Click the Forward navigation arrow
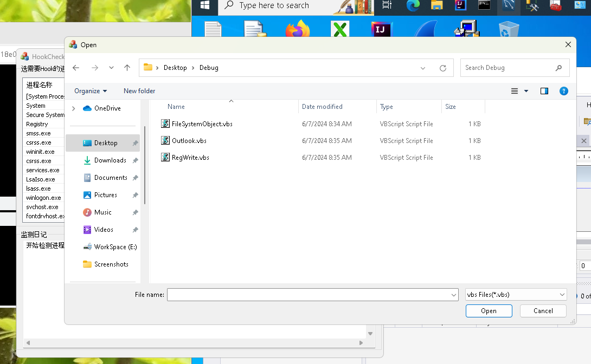 [95, 68]
